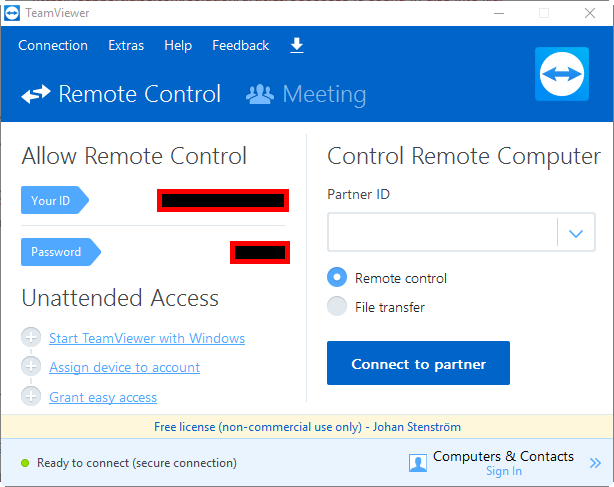Click the Computers & Contacts person icon

click(418, 463)
